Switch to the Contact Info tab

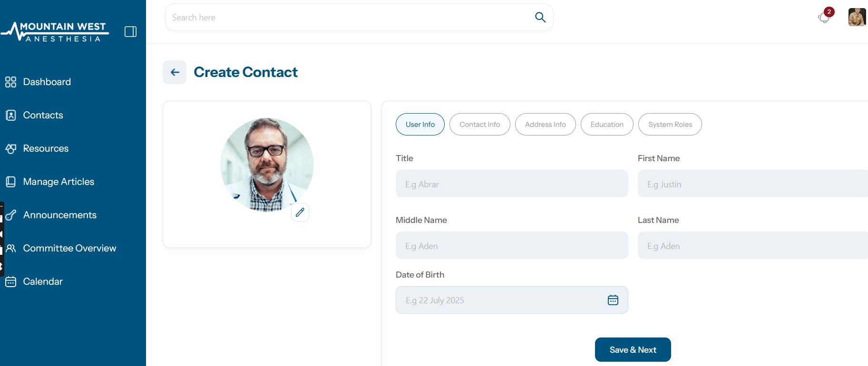click(x=479, y=125)
